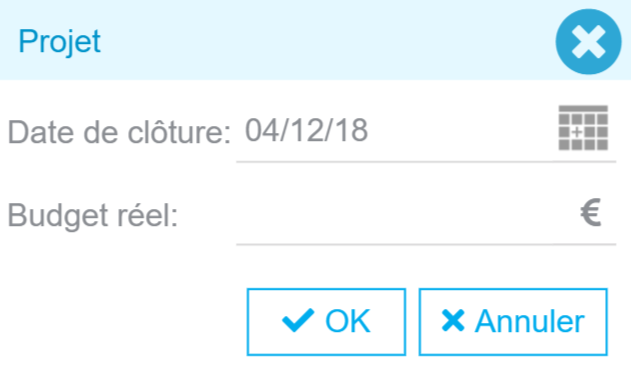Focus the Date de clôture input field
The image size is (631, 368).
[426, 132]
